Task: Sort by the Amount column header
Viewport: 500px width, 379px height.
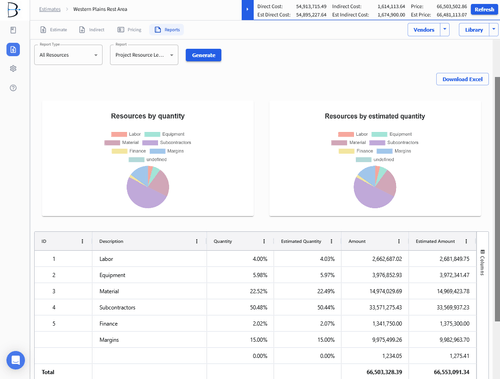Action: point(357,241)
